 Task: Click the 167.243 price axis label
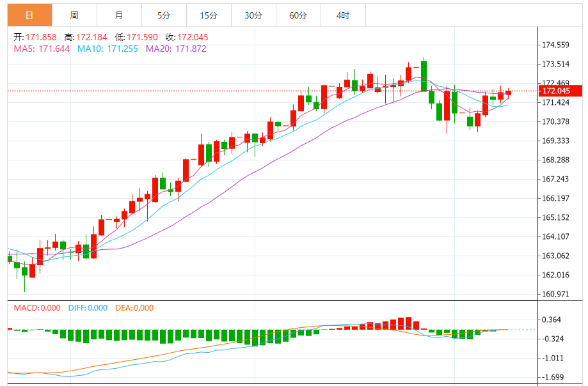(556, 180)
